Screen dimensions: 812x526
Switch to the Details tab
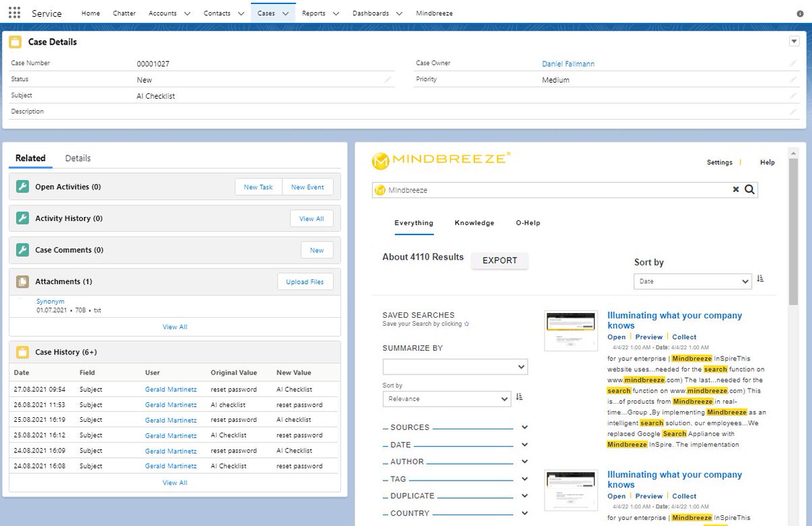tap(78, 158)
